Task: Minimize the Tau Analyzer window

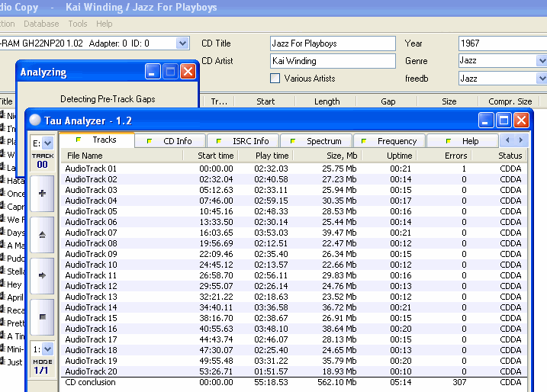Action: (x=486, y=120)
